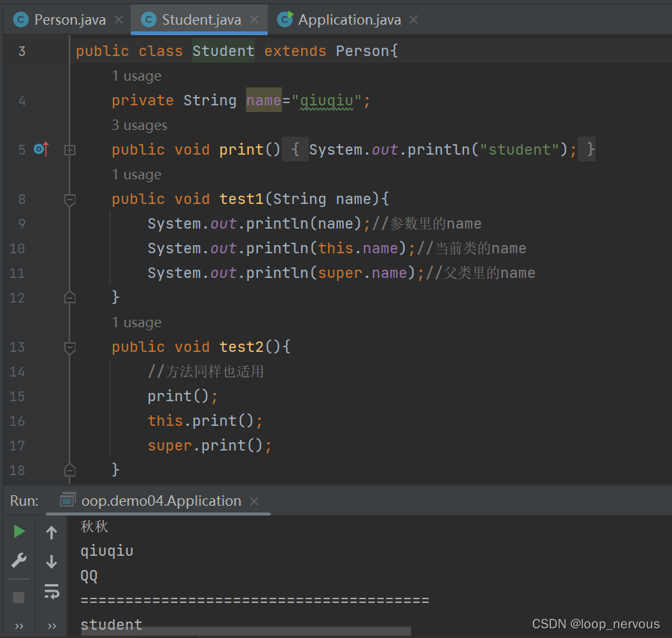This screenshot has width=672, height=638.
Task: Click the qiuqiu output line in the console
Action: point(107,551)
